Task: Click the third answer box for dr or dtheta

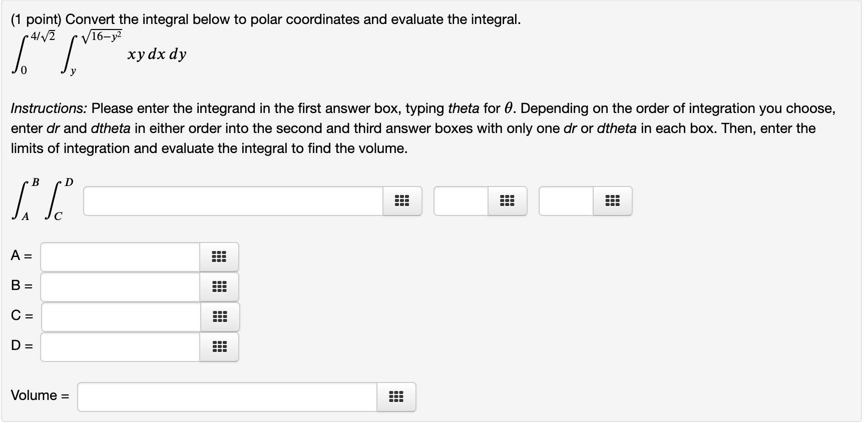Action: pos(565,201)
